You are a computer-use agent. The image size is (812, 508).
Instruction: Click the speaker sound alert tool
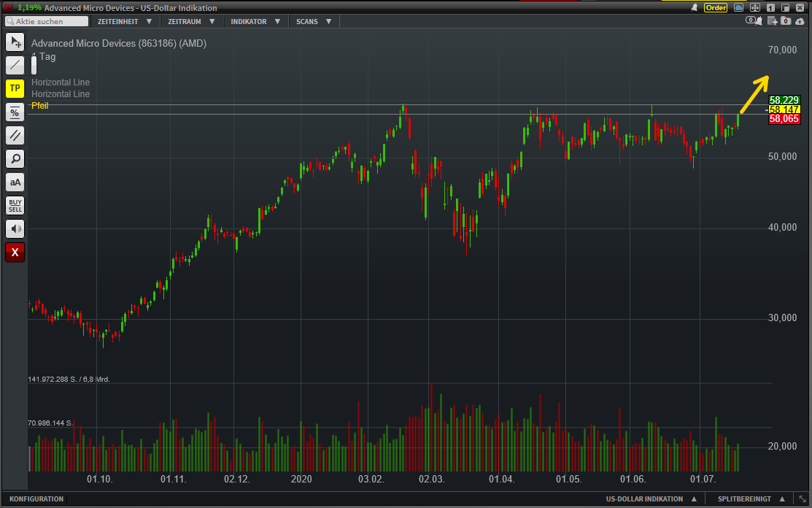[15, 229]
